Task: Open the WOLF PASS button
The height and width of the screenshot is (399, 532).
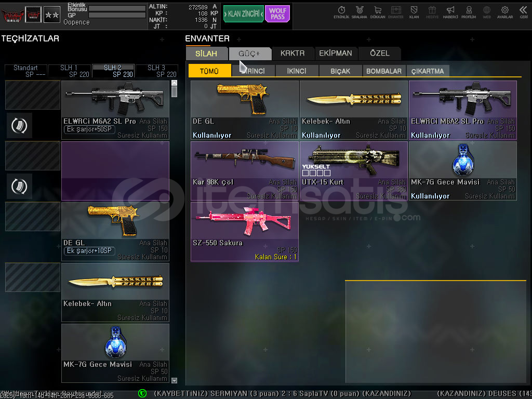Action: (277, 14)
